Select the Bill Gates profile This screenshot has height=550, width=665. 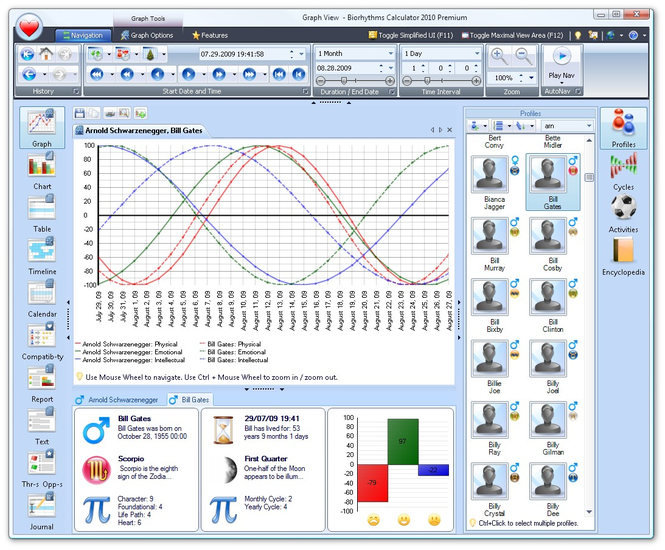(x=553, y=182)
